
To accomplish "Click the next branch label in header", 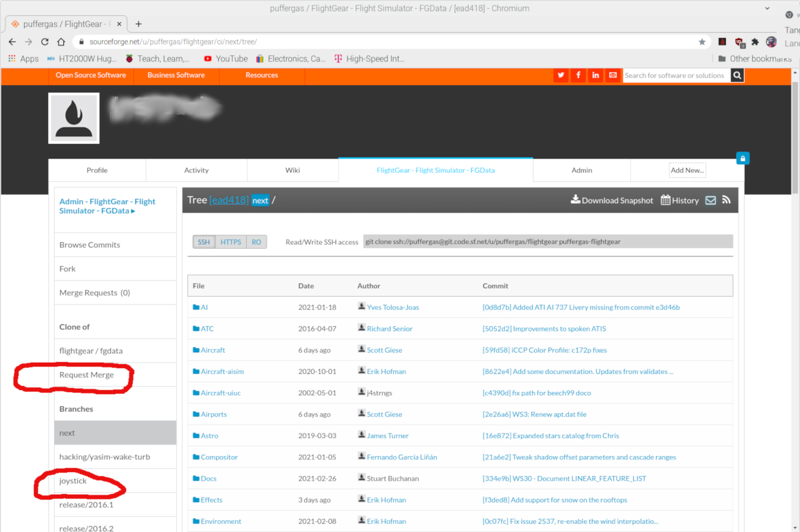I will coord(261,200).
